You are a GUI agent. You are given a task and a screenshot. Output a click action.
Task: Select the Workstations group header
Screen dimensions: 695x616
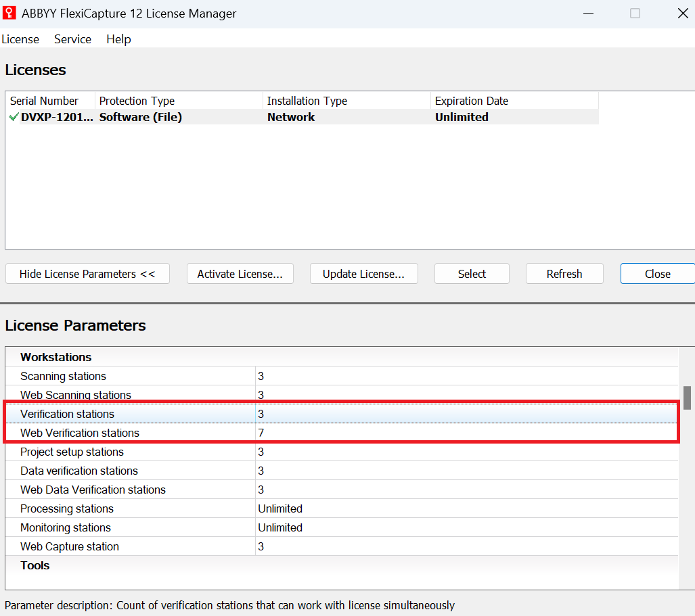pos(342,357)
